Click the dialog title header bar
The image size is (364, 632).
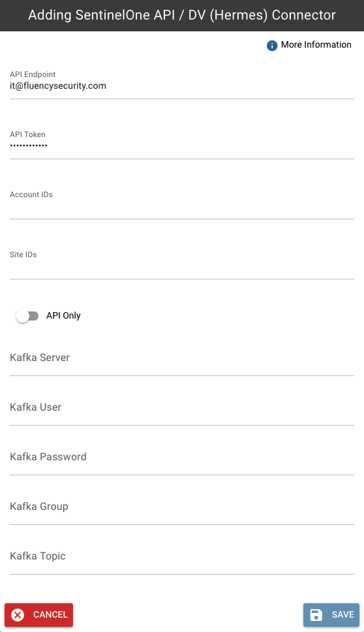182,15
